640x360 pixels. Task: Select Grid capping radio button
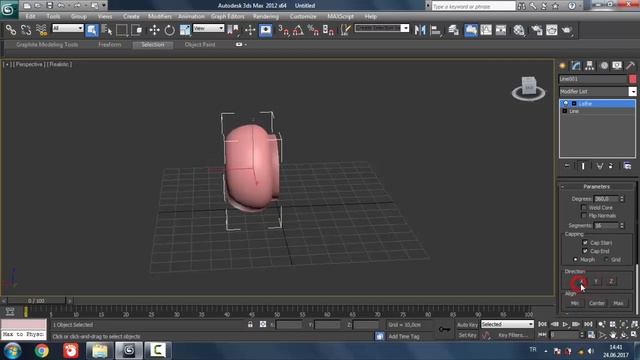(x=606, y=260)
